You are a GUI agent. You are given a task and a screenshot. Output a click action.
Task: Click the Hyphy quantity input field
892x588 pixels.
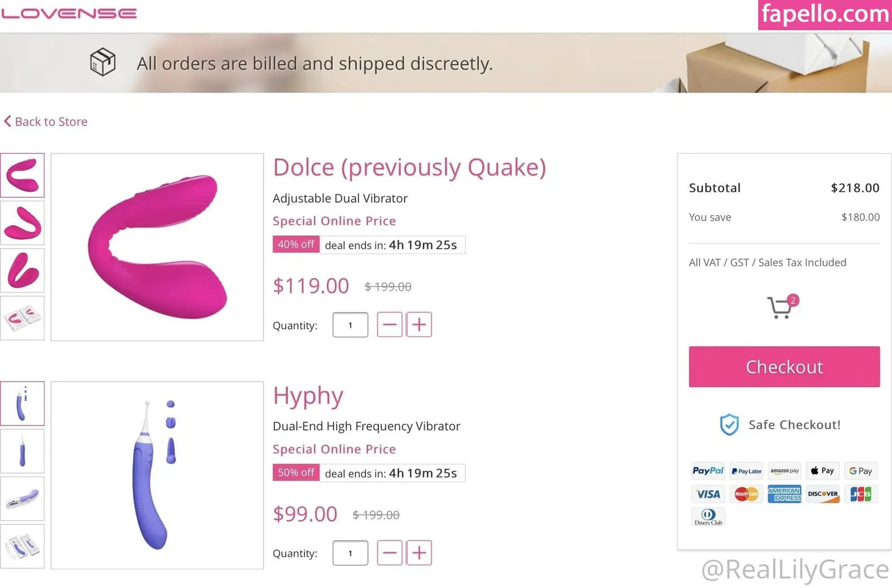coord(350,553)
